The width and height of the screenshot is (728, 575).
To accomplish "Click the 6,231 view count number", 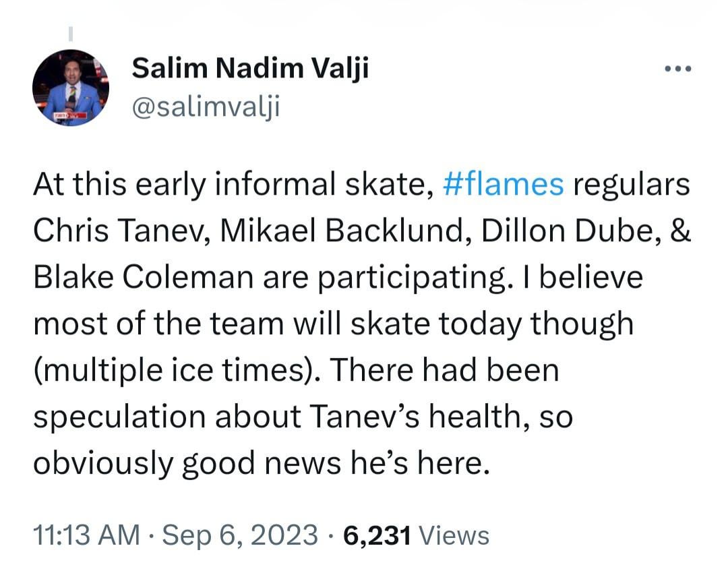I will pos(377,535).
